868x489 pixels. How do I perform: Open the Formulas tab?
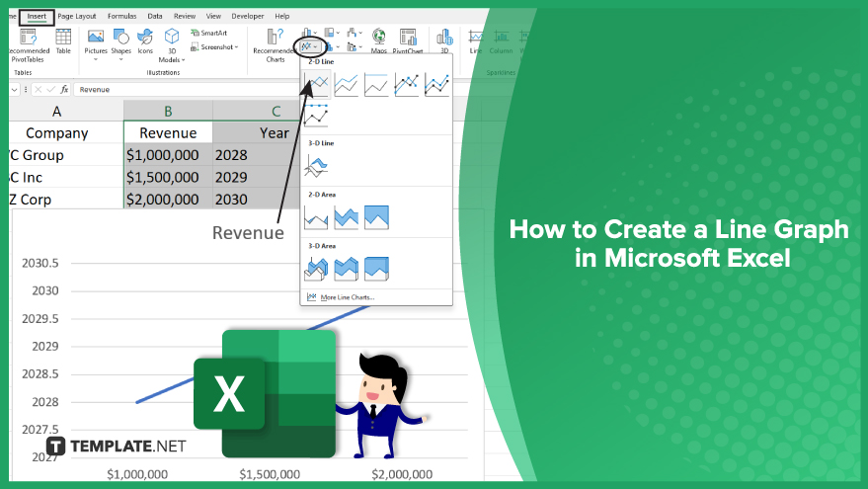pyautogui.click(x=121, y=16)
